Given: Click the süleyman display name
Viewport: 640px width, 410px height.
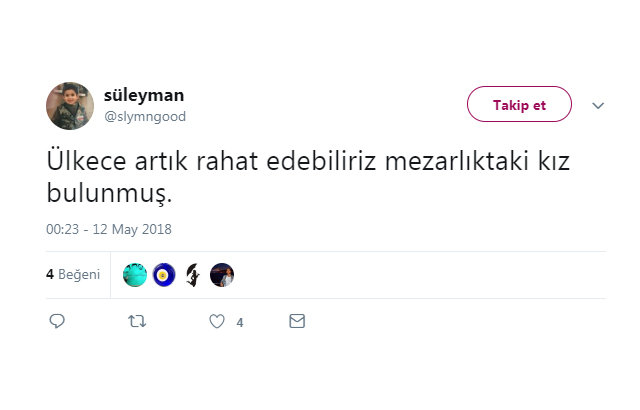Looking at the screenshot, I should point(143,96).
